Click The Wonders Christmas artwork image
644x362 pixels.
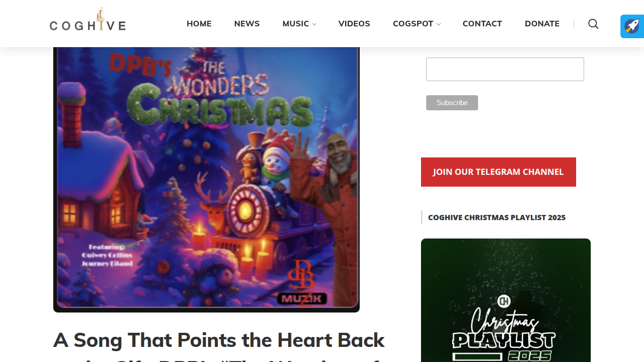tap(206, 180)
